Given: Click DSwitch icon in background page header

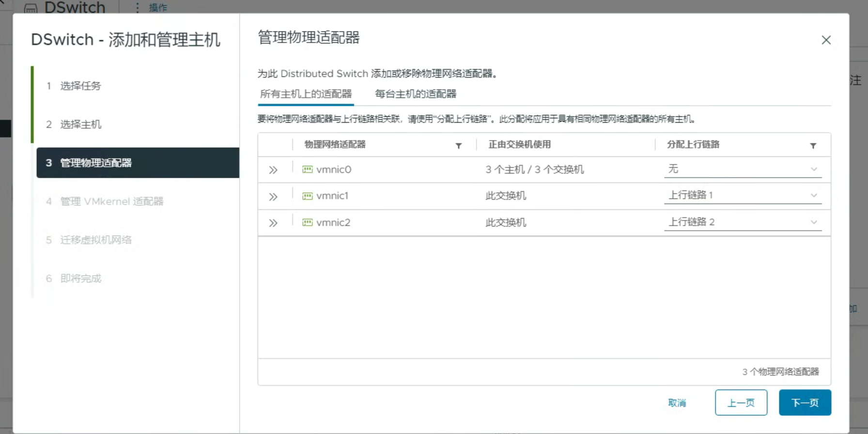Looking at the screenshot, I should tap(31, 9).
